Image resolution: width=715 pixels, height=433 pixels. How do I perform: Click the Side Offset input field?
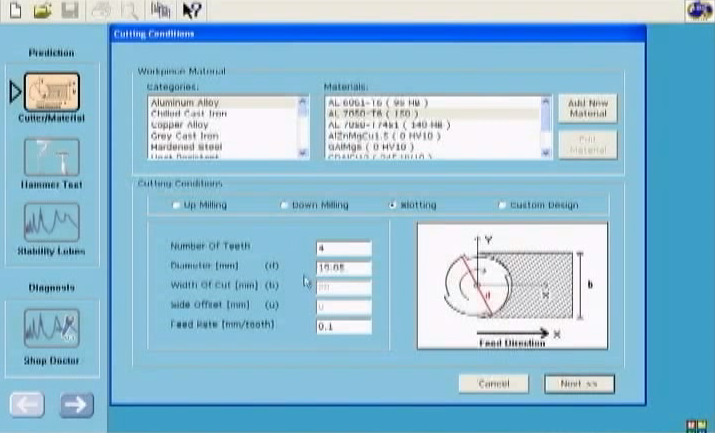click(x=344, y=307)
